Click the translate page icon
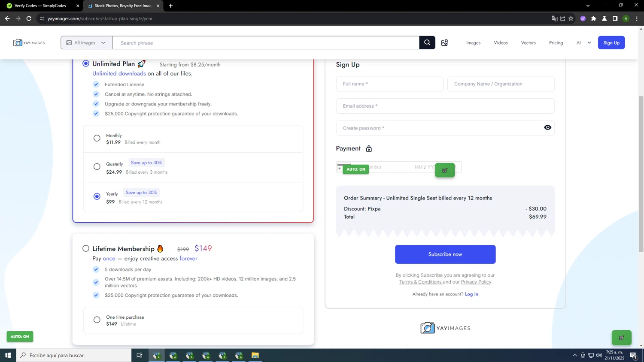 coord(554,18)
